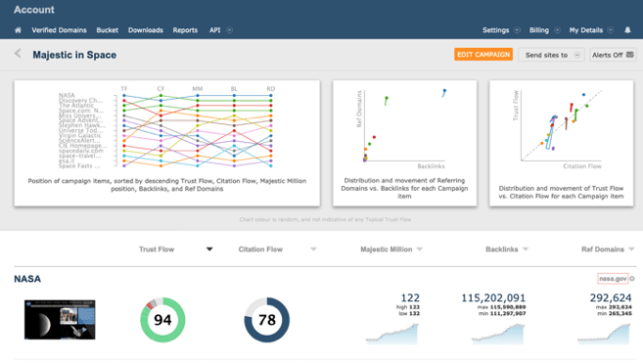Sort by Citation Flow arrow
The height and width of the screenshot is (364, 643).
tap(313, 250)
